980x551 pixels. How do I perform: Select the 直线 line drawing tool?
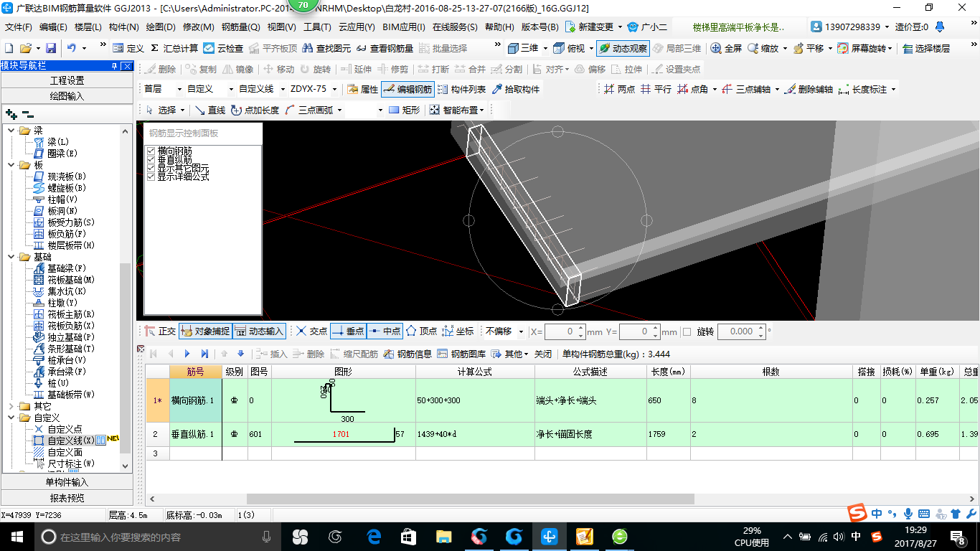click(210, 110)
